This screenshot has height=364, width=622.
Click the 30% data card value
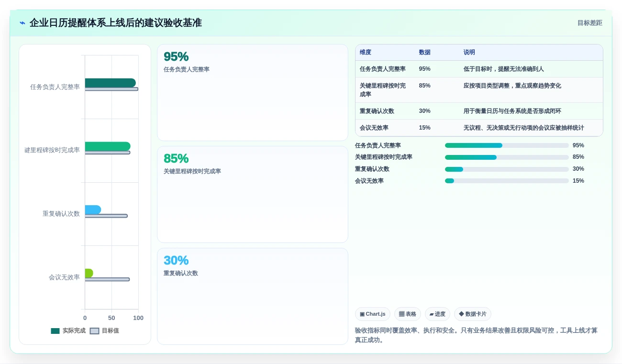[x=176, y=260]
